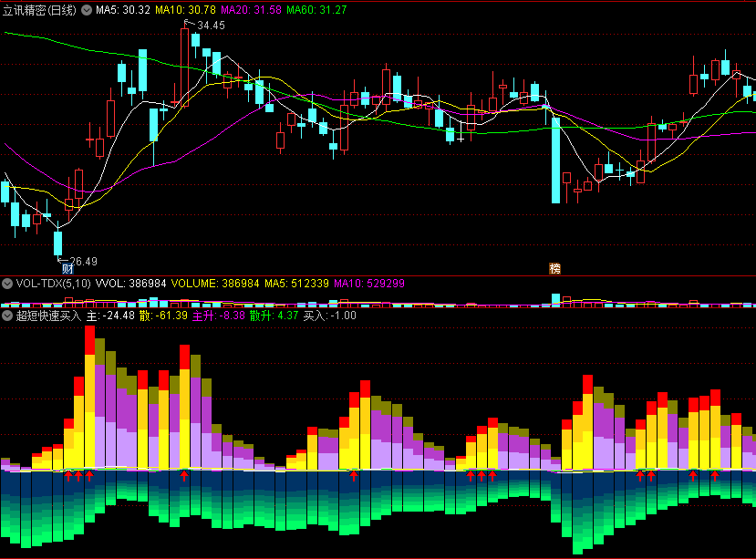This screenshot has width=756, height=559.
Task: Click the 主升: -8.38 value
Action: pos(219,316)
